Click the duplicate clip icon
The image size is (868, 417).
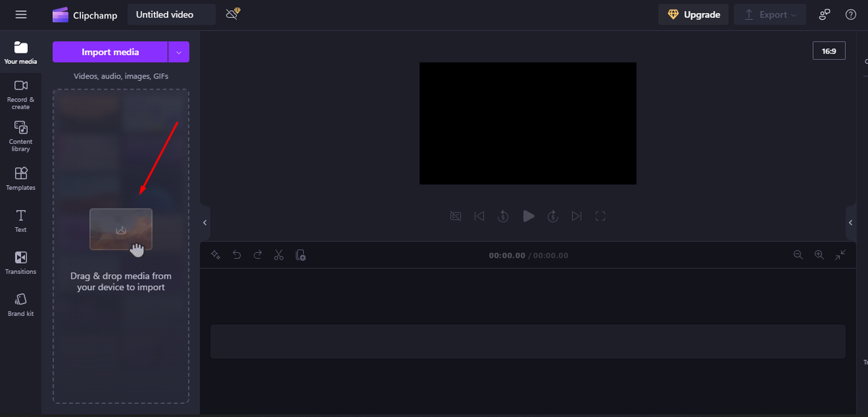(x=300, y=255)
